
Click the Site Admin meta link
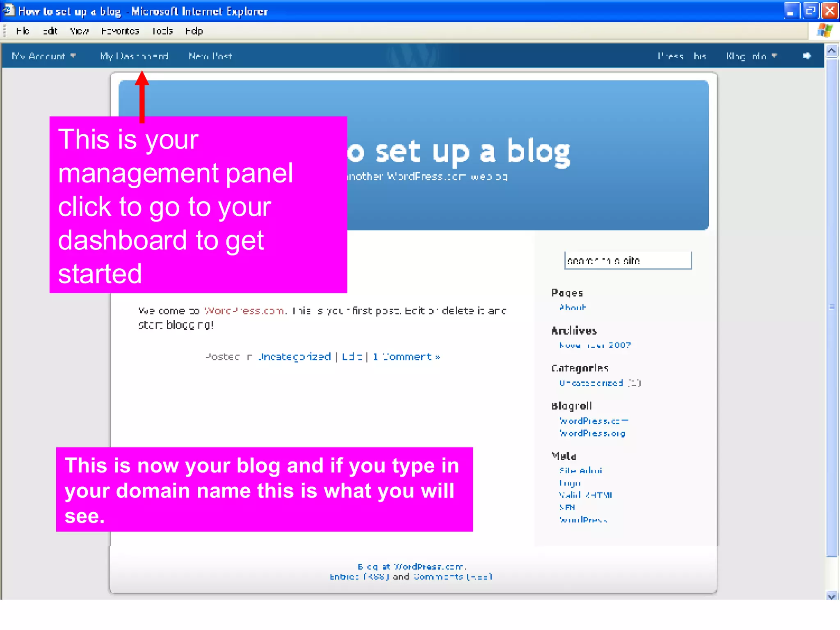(x=580, y=470)
